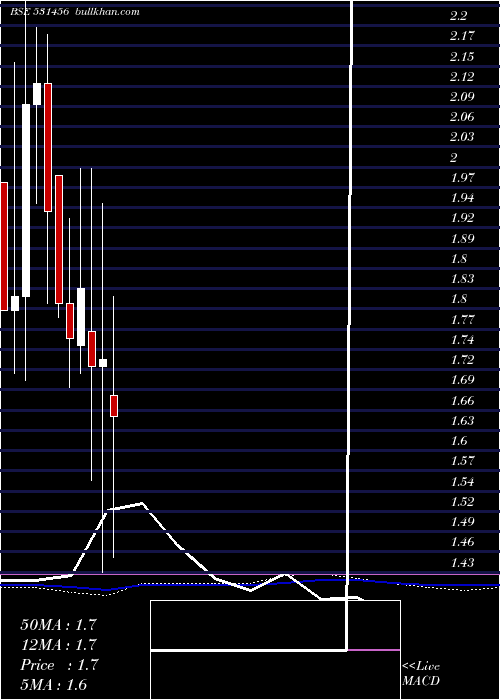Click the 1.94 price axis label
Screen dimensions: 500x700
pyautogui.click(x=462, y=198)
